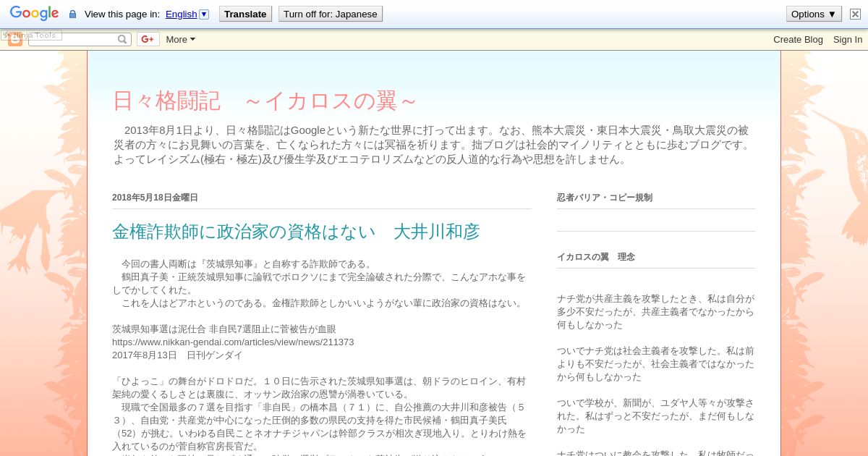Click Turn off for: Japanese button
This screenshot has width=868, height=456.
tap(331, 14)
